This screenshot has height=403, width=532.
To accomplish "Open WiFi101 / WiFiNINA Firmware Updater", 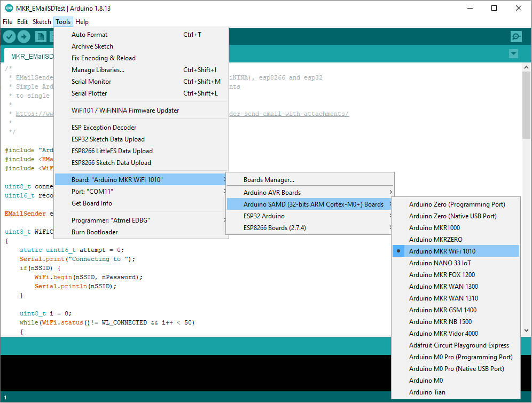I will pos(141,110).
